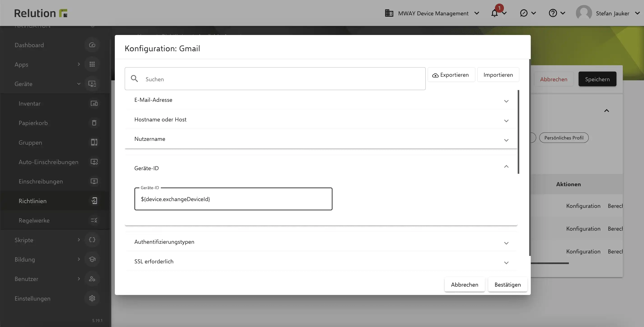The width and height of the screenshot is (644, 327).
Task: Click the Gruppen icon in sidebar
Action: click(94, 142)
